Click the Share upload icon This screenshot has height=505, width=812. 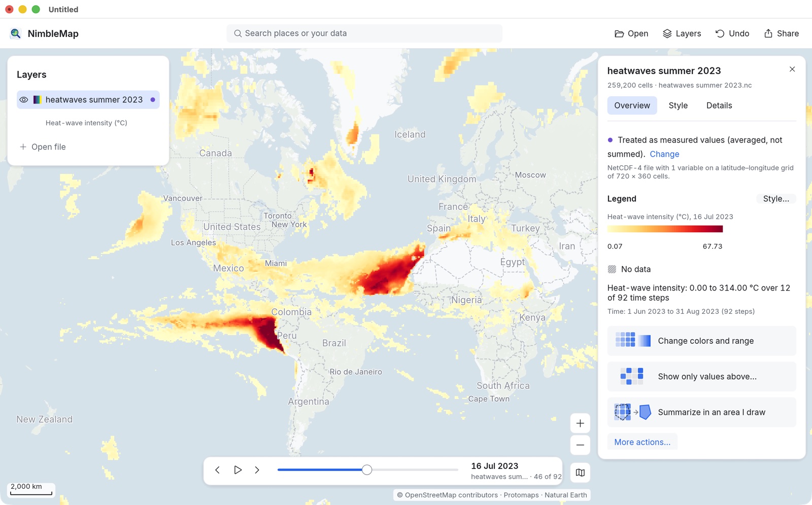[x=768, y=33]
